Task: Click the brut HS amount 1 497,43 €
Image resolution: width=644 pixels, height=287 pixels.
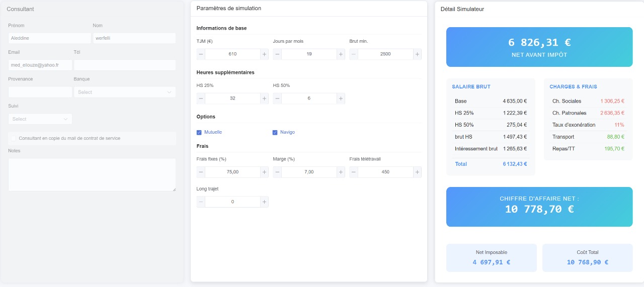Action: pos(515,137)
